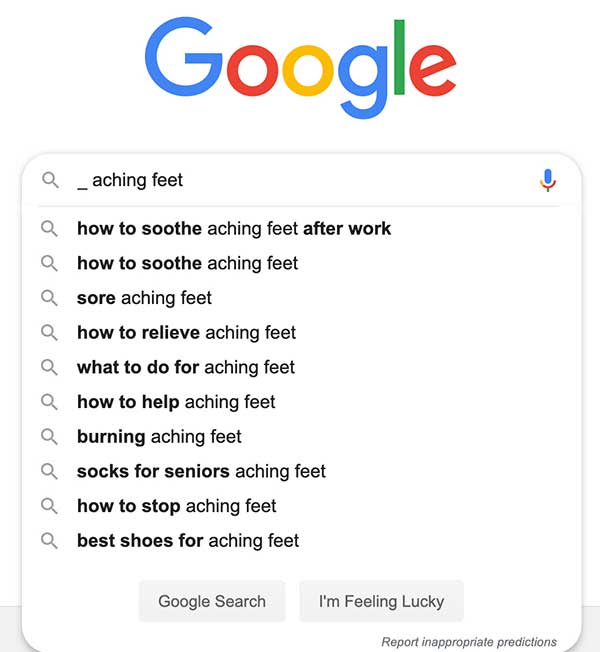Click magnifier beside 'socks for seniors aching feet'
The width and height of the screenshot is (600, 652).
(x=49, y=471)
